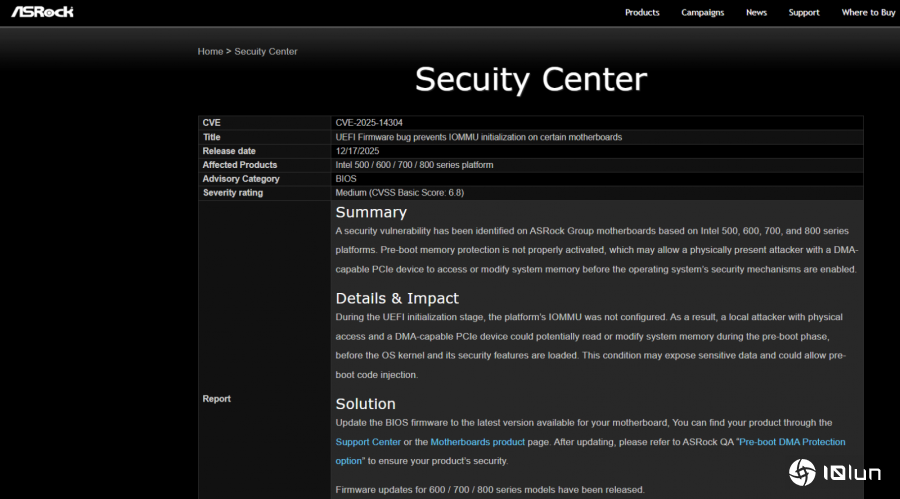Viewport: 900px width, 499px height.
Task: Open the Products menu
Action: (x=642, y=13)
